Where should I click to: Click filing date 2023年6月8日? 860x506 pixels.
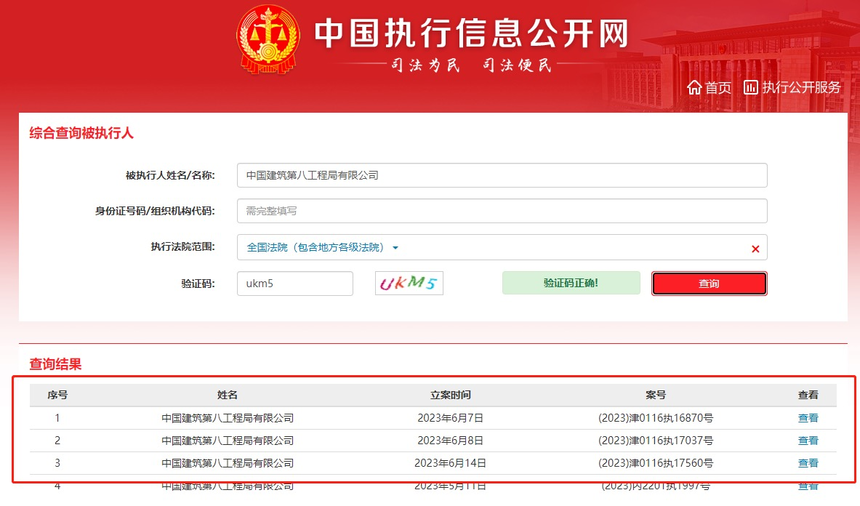pos(450,441)
